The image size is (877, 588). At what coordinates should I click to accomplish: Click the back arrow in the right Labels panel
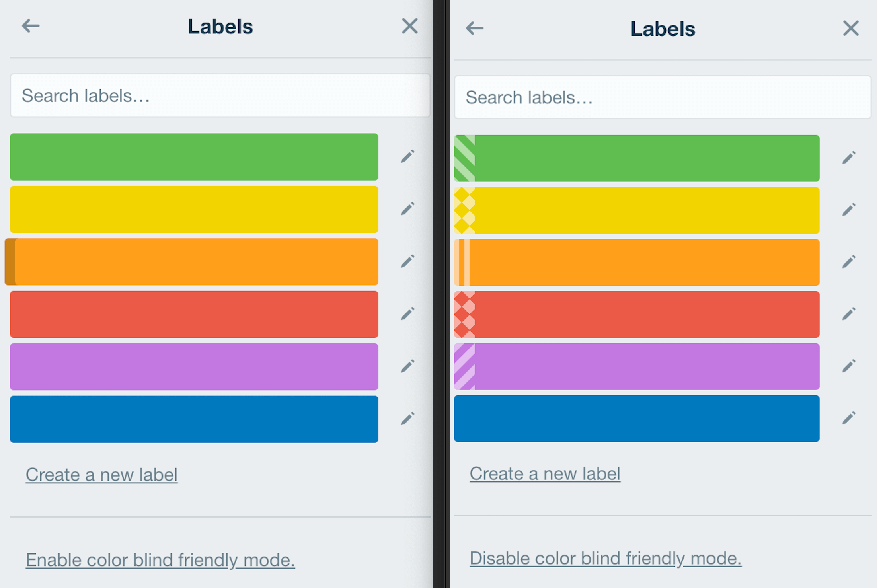(474, 28)
